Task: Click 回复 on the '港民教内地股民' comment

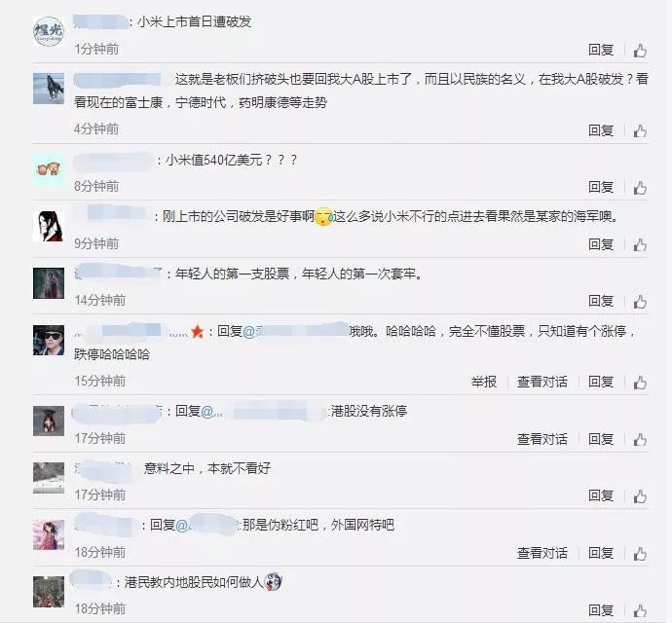Action: [x=601, y=610]
